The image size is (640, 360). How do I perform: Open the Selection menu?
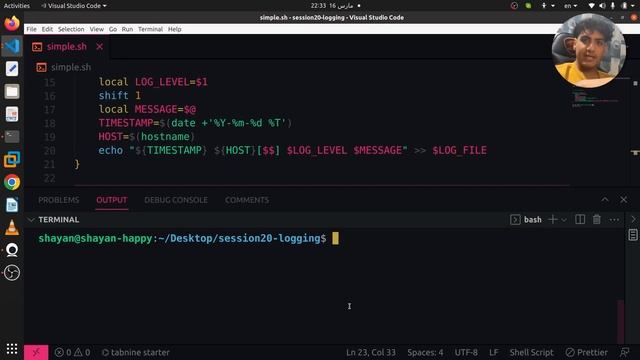coord(71,29)
